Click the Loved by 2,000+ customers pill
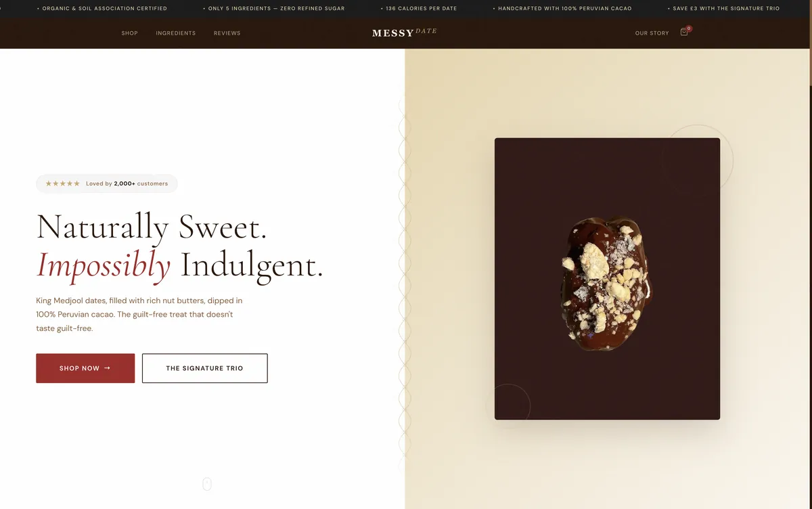812x509 pixels. [x=107, y=183]
